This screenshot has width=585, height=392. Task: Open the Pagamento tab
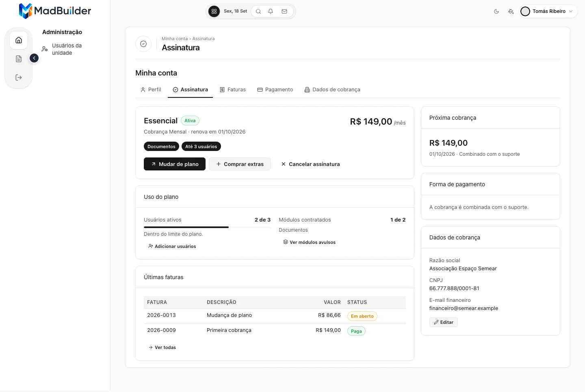[x=275, y=90]
